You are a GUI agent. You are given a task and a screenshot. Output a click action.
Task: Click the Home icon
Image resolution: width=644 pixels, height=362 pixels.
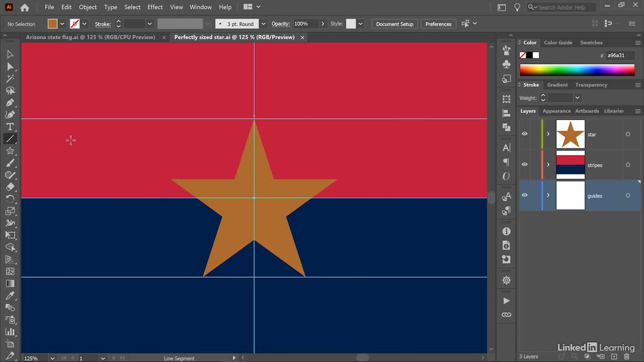coord(25,8)
